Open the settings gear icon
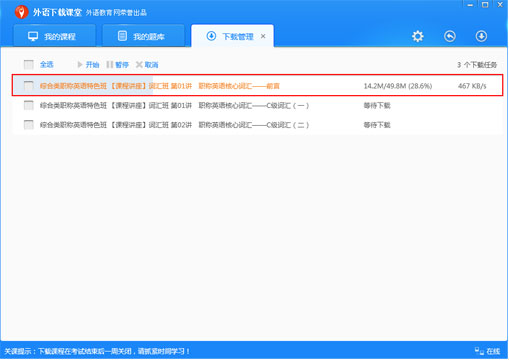 coord(418,36)
